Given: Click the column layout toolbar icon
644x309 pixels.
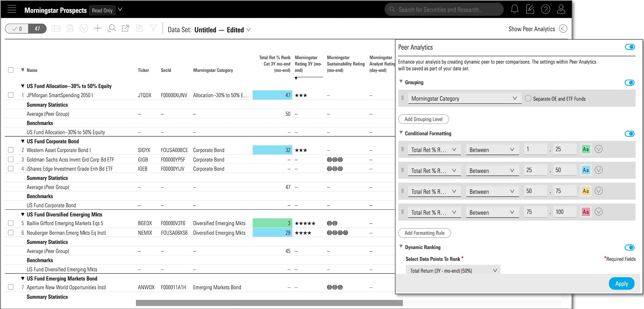Looking at the screenshot, I should tap(56, 29).
